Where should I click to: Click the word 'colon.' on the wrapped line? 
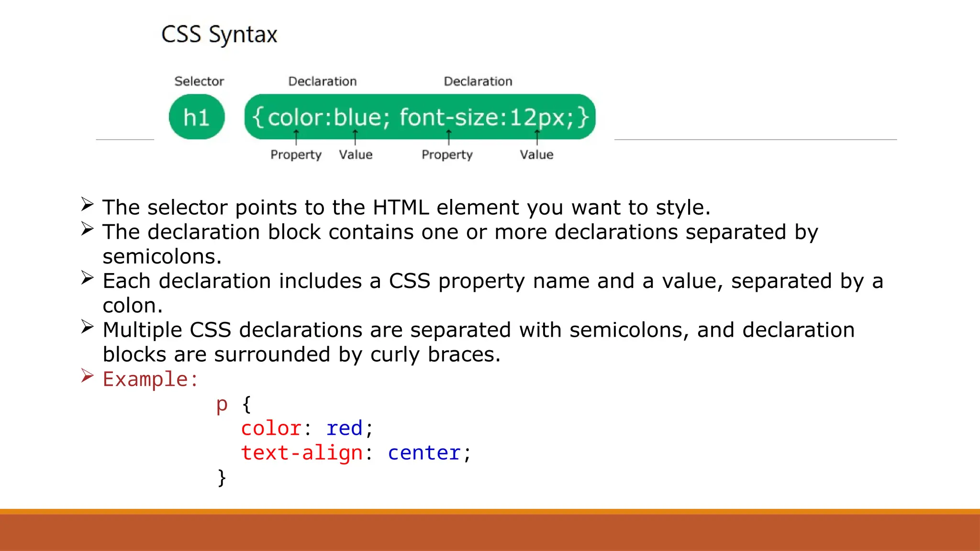pos(133,306)
